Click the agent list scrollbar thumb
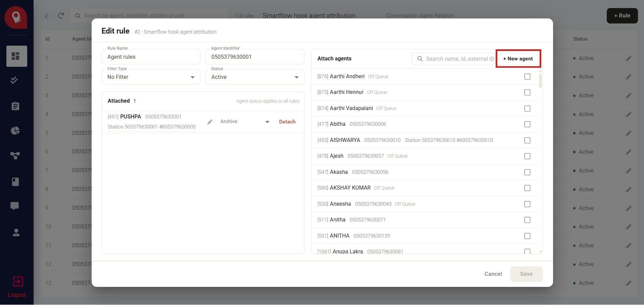 click(540, 81)
